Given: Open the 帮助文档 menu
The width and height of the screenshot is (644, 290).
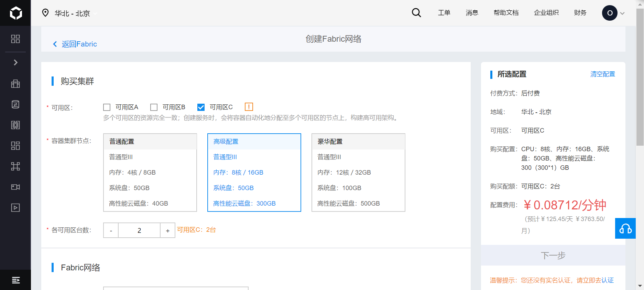Looking at the screenshot, I should coord(506,13).
